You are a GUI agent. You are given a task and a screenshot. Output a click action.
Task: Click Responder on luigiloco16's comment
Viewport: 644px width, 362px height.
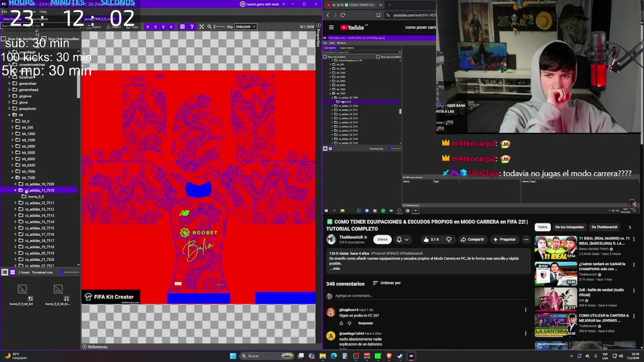tap(365, 323)
